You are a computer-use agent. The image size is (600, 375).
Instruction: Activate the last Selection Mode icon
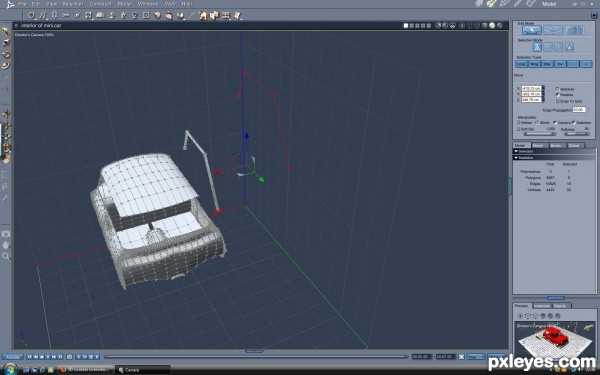click(569, 47)
